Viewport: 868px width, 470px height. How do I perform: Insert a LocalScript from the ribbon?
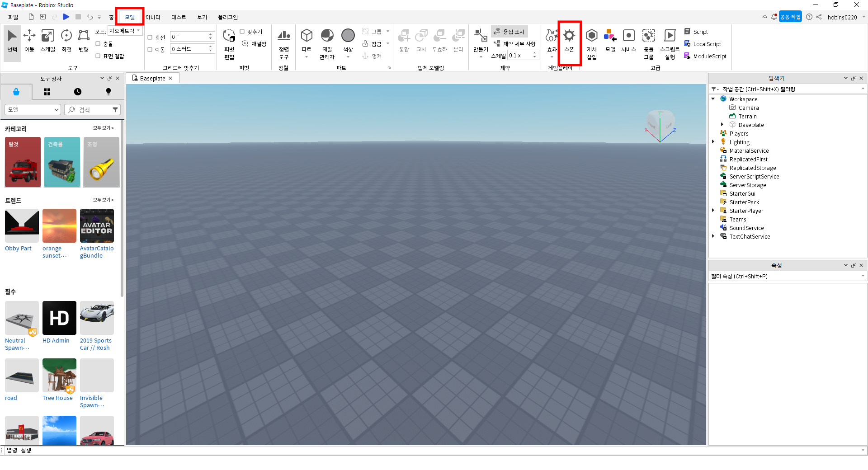point(702,44)
